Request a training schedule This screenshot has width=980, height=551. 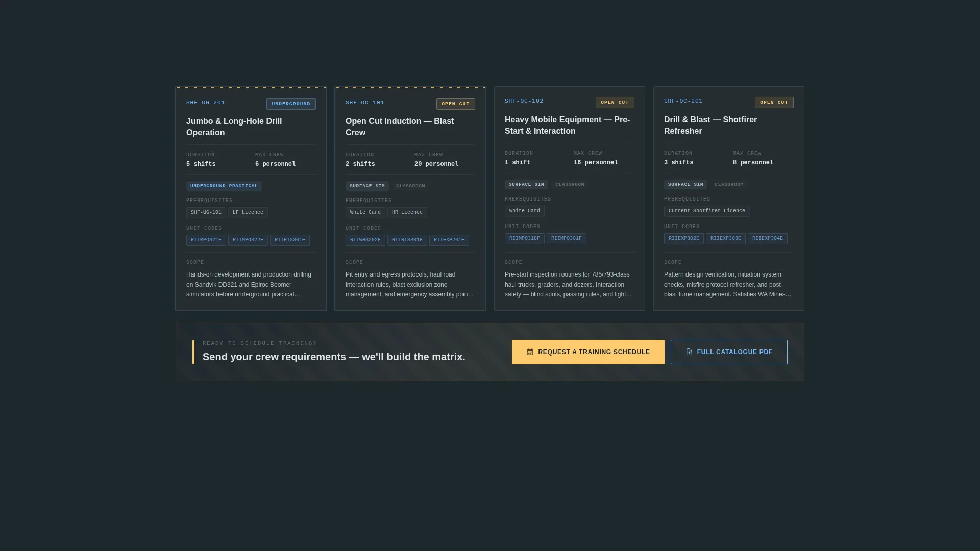(588, 352)
